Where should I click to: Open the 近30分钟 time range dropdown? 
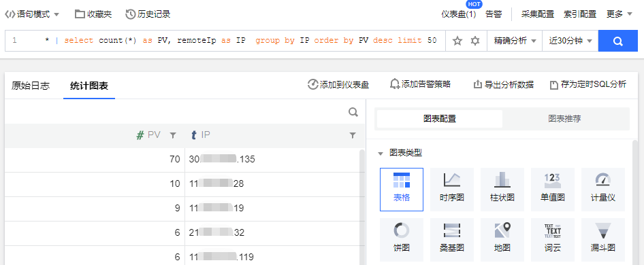coord(570,41)
